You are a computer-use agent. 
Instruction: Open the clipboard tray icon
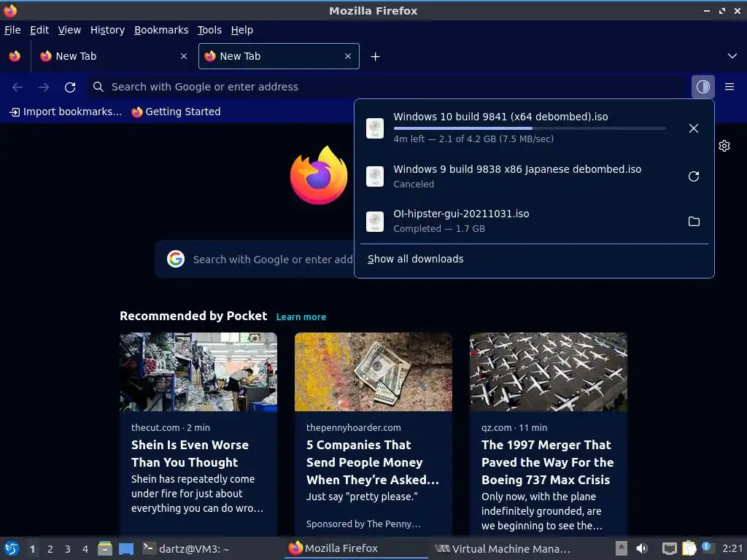point(689,548)
